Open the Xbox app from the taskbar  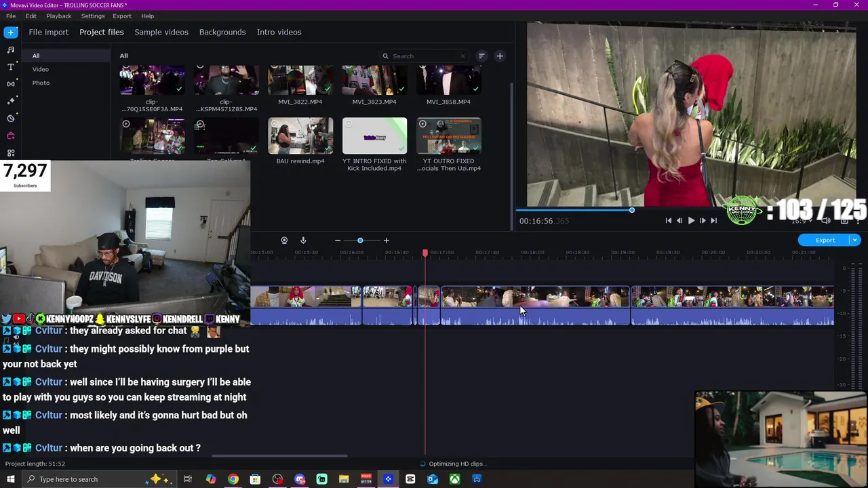[454, 479]
